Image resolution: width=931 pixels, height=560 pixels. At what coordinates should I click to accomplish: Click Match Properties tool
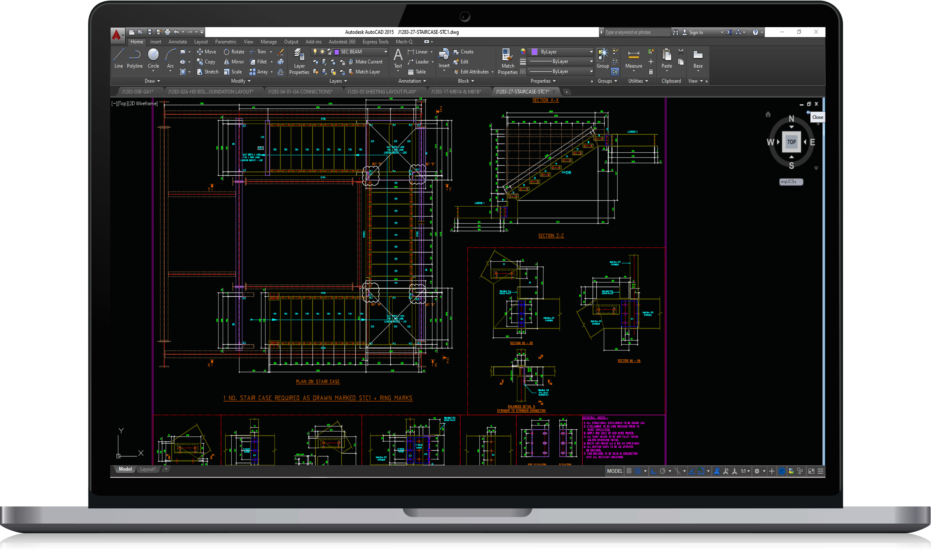tap(507, 61)
